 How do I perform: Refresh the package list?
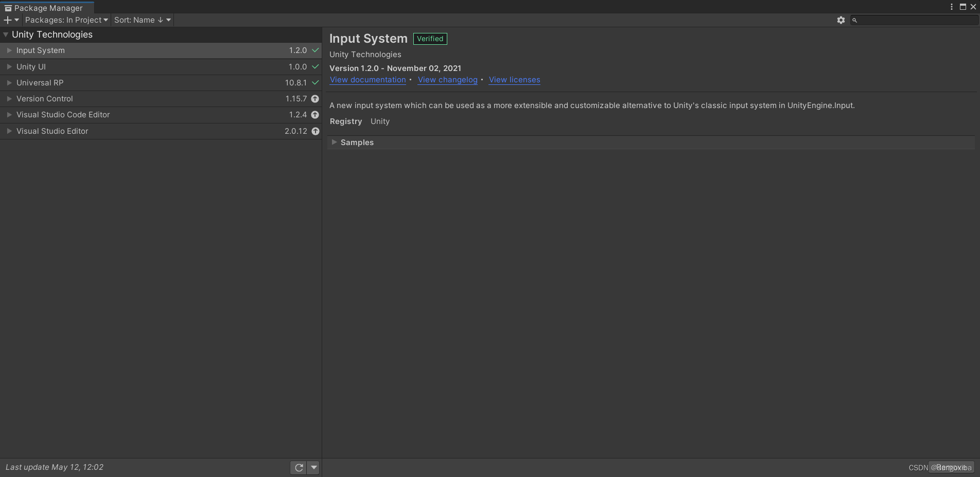click(299, 468)
